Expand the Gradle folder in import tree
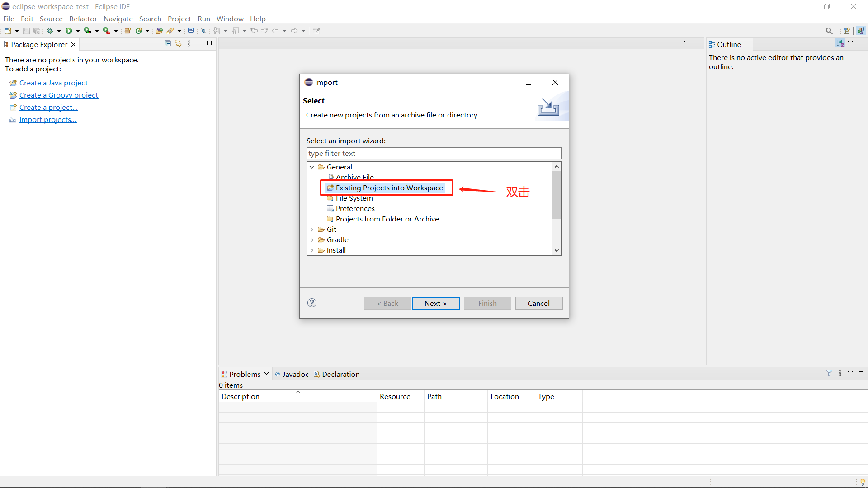Image resolution: width=868 pixels, height=488 pixels. tap(312, 240)
